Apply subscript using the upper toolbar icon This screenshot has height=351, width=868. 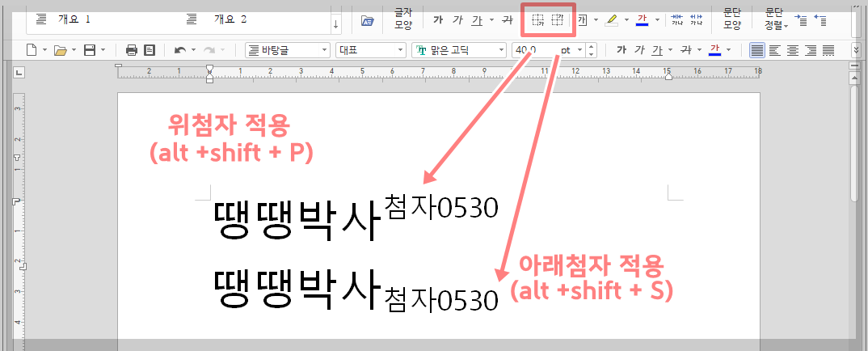(x=537, y=20)
